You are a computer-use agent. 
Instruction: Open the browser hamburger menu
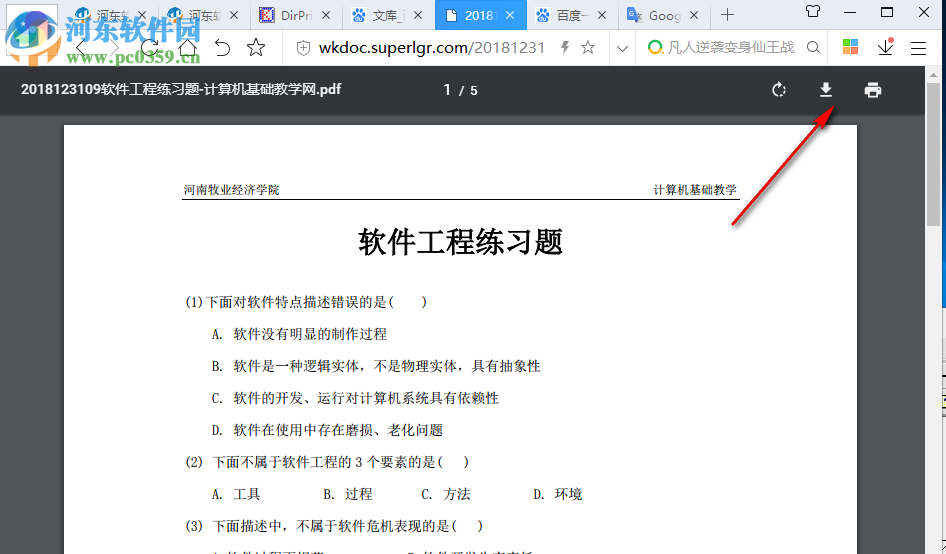[918, 48]
